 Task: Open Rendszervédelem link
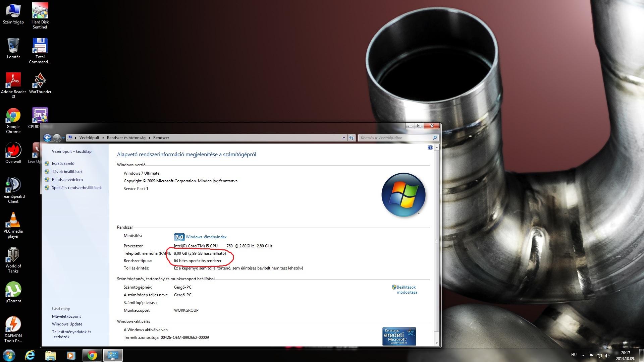67,180
